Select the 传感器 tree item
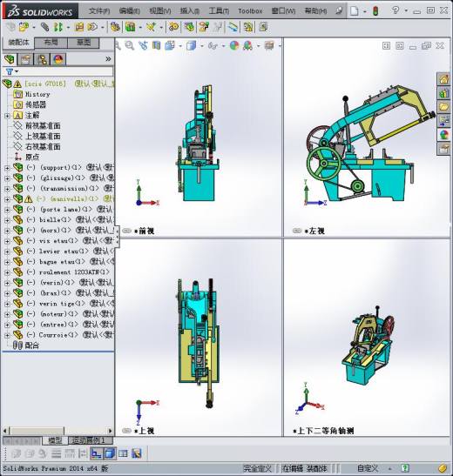This screenshot has height=476, width=453. pos(36,104)
